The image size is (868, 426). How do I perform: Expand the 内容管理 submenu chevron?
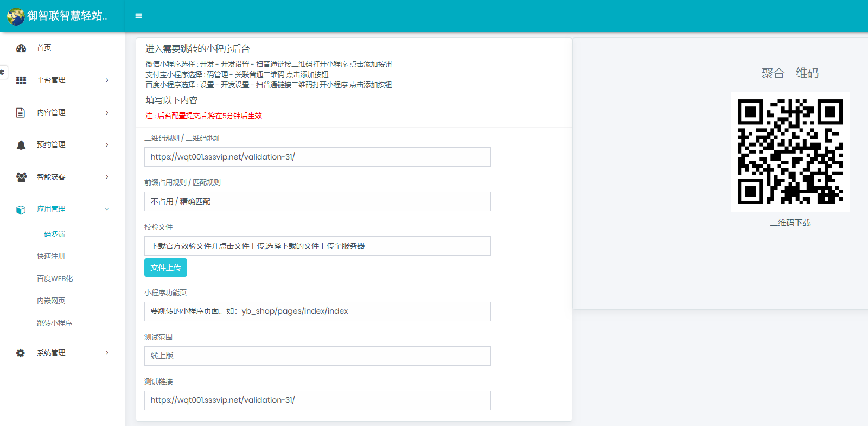[x=107, y=112]
